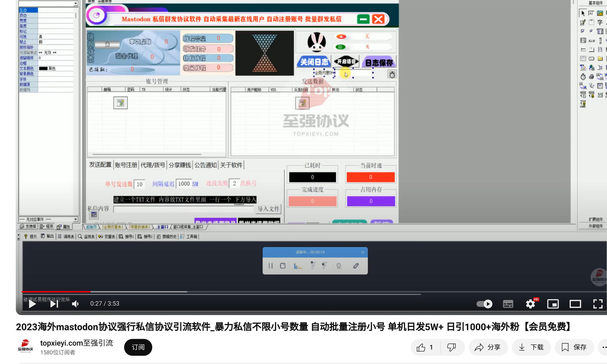Switch video to miniplayer mode
The height and width of the screenshot is (364, 607).
pyautogui.click(x=553, y=304)
